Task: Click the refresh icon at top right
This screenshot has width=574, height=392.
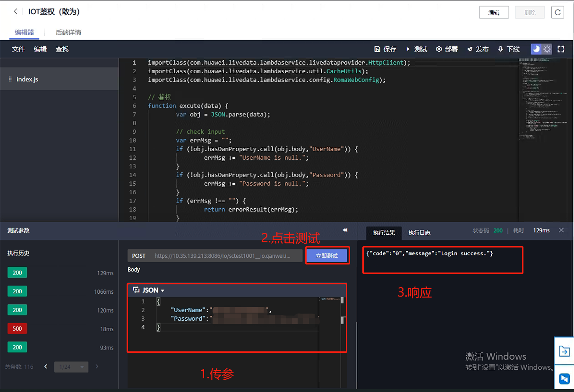Action: [x=557, y=12]
